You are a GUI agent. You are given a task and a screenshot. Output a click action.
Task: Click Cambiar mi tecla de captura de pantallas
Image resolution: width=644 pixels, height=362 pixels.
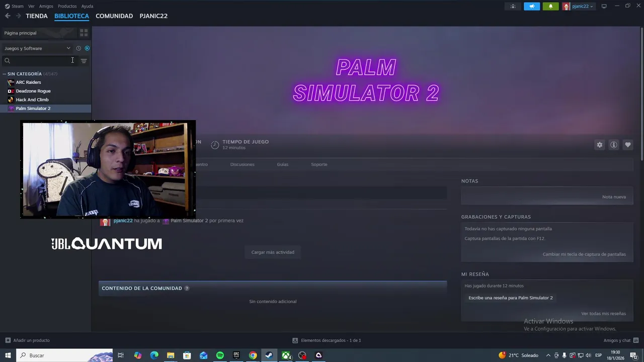pyautogui.click(x=584, y=254)
